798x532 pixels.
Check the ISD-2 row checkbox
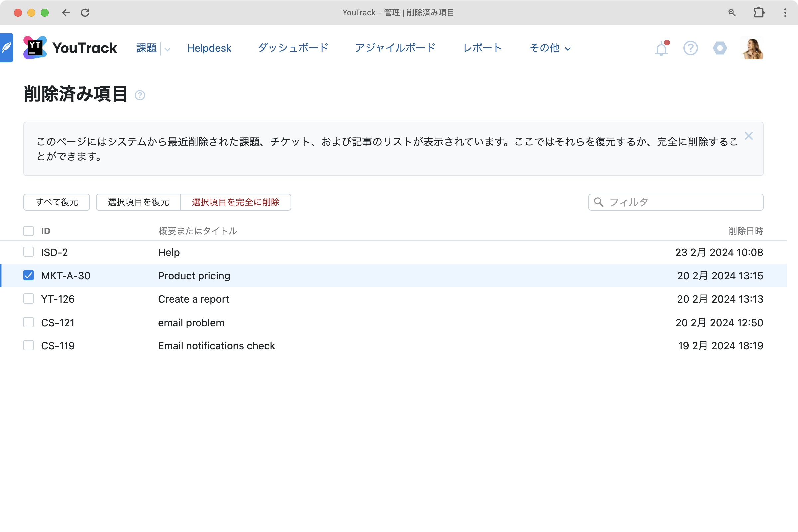tap(29, 252)
